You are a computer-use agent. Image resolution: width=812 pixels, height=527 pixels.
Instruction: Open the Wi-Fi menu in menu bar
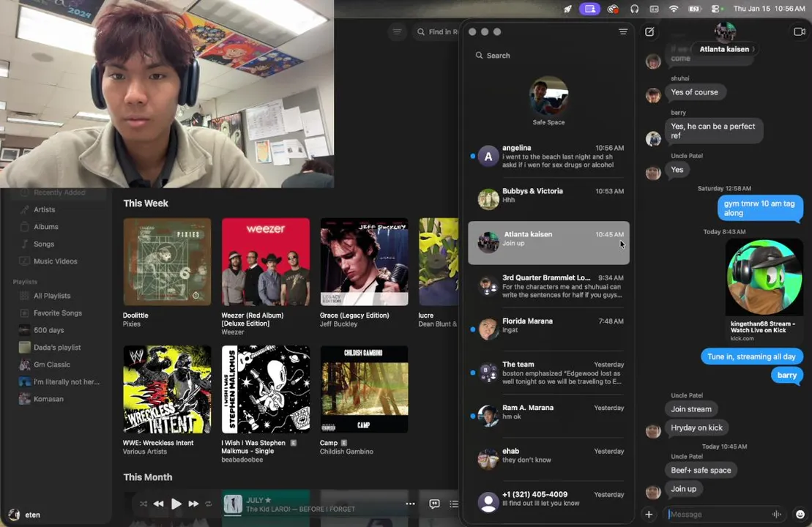(674, 9)
